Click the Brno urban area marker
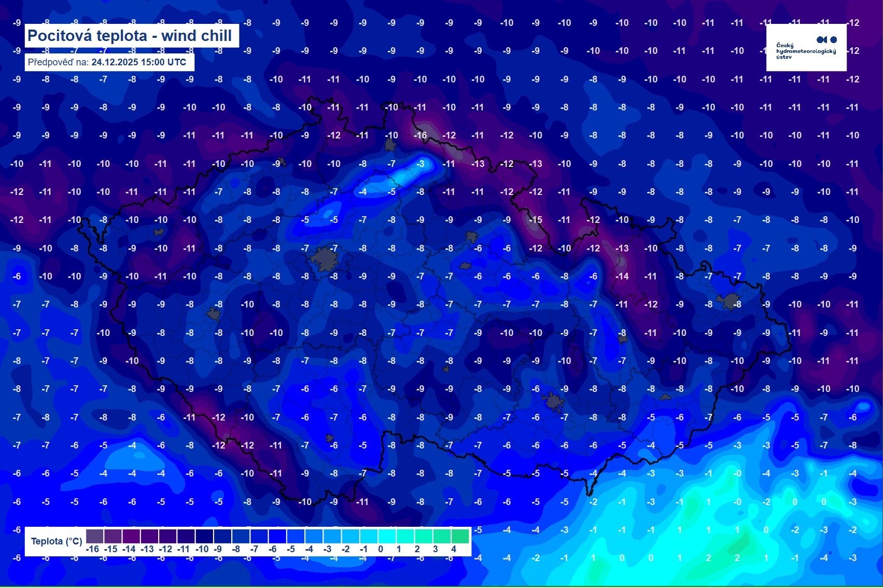This screenshot has height=588, width=883. [x=553, y=401]
